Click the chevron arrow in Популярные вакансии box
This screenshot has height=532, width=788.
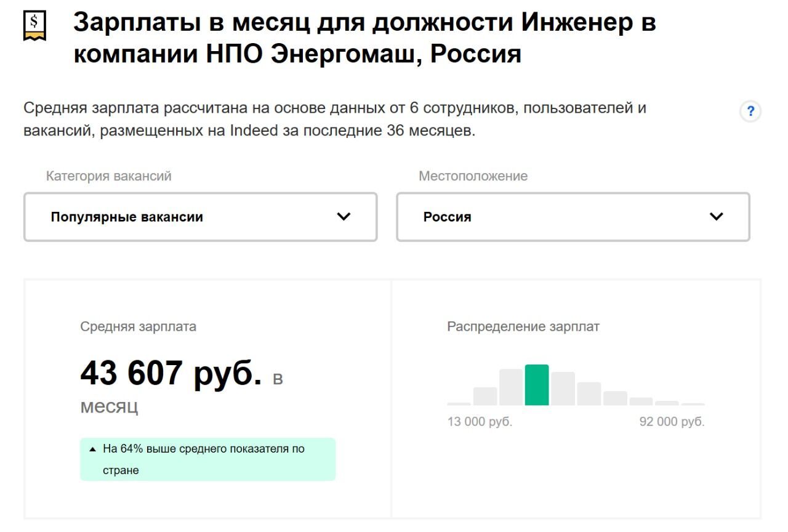click(344, 217)
